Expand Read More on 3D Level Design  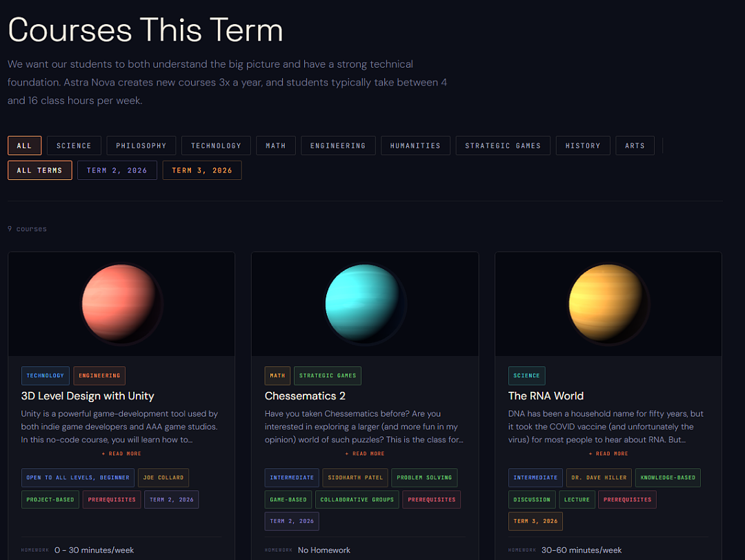tap(121, 454)
